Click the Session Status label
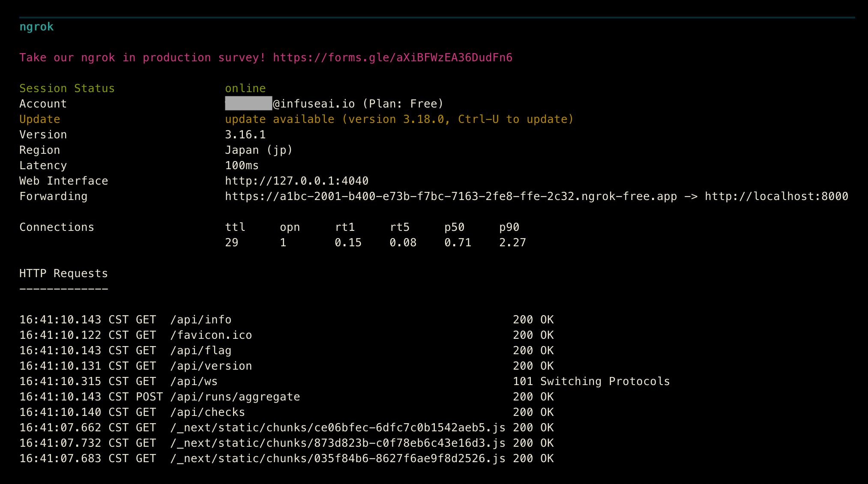The image size is (868, 484). (x=67, y=88)
